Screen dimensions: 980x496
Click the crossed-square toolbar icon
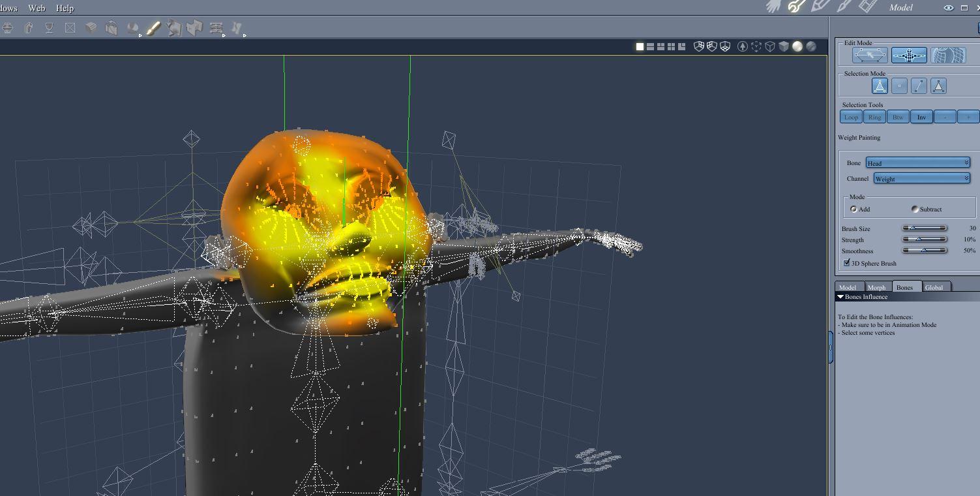70,28
